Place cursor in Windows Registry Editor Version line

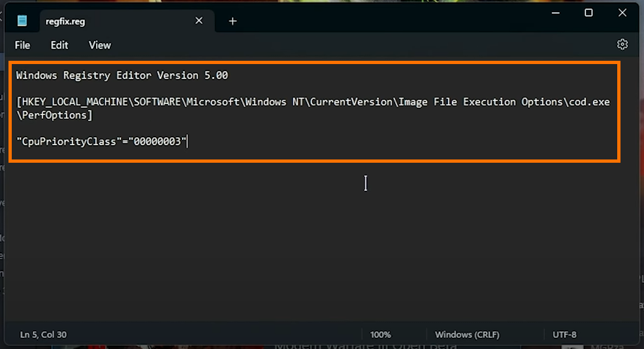122,76
